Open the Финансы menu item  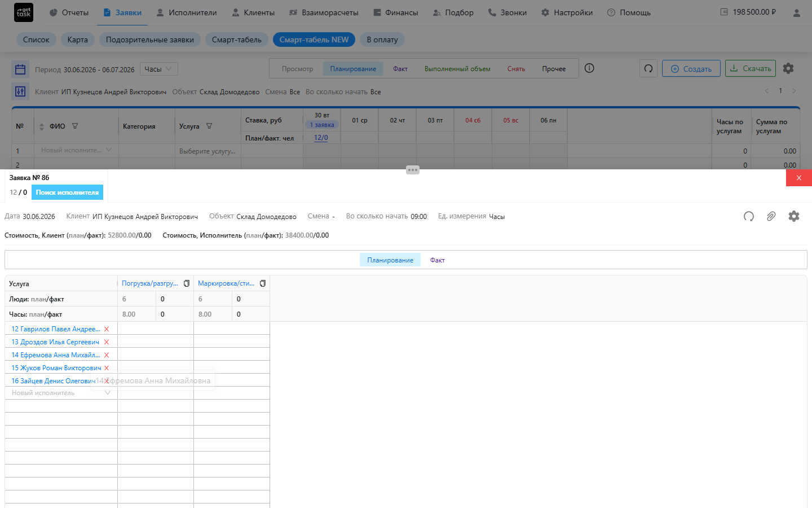coord(396,12)
